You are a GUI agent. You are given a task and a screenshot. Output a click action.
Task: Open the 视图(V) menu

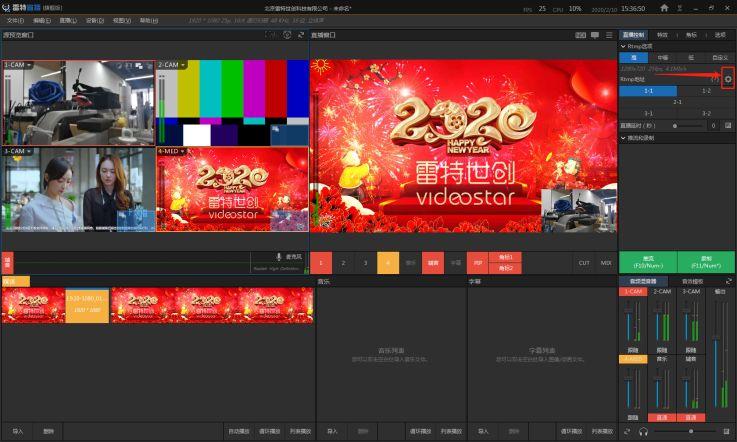pos(122,21)
